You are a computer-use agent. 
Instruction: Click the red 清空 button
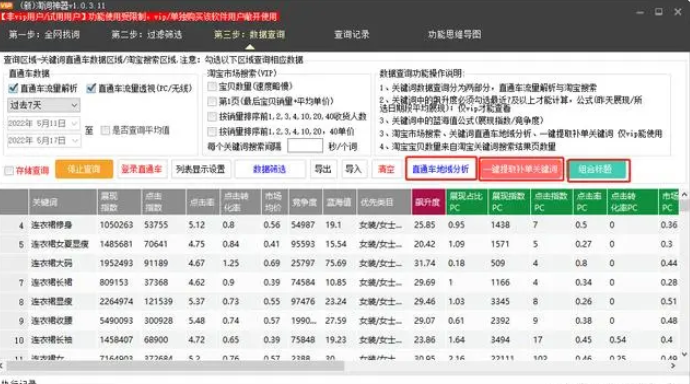pyautogui.click(x=386, y=169)
